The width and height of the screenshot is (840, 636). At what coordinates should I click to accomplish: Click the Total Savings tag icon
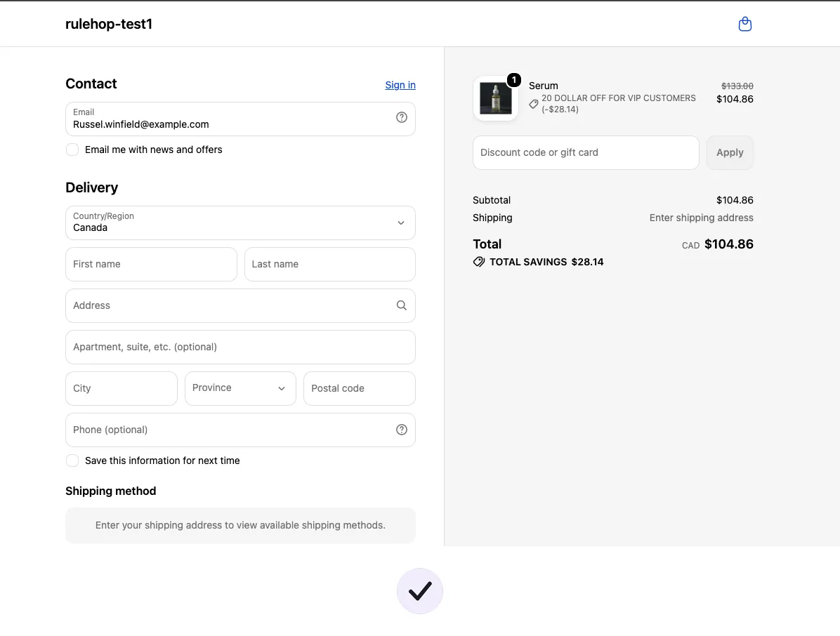(x=479, y=262)
